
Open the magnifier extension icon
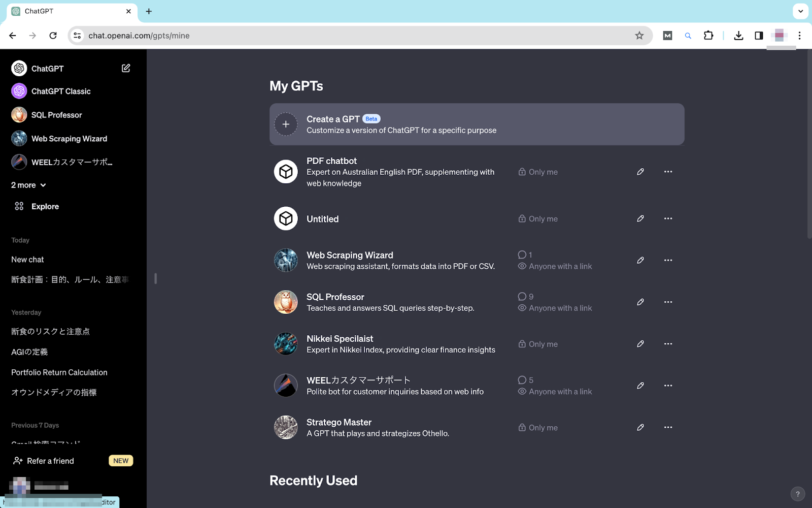(x=688, y=36)
